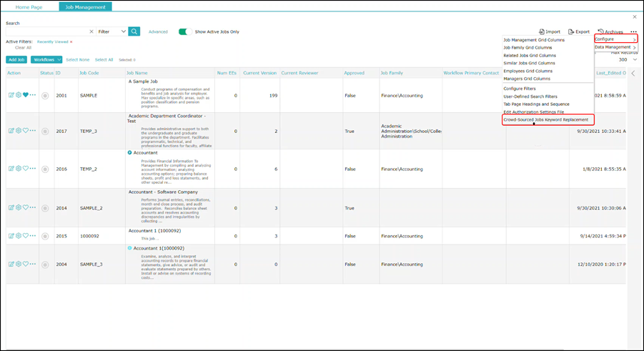Expand the Configure submenu
This screenshot has width=644, height=351.
click(615, 39)
